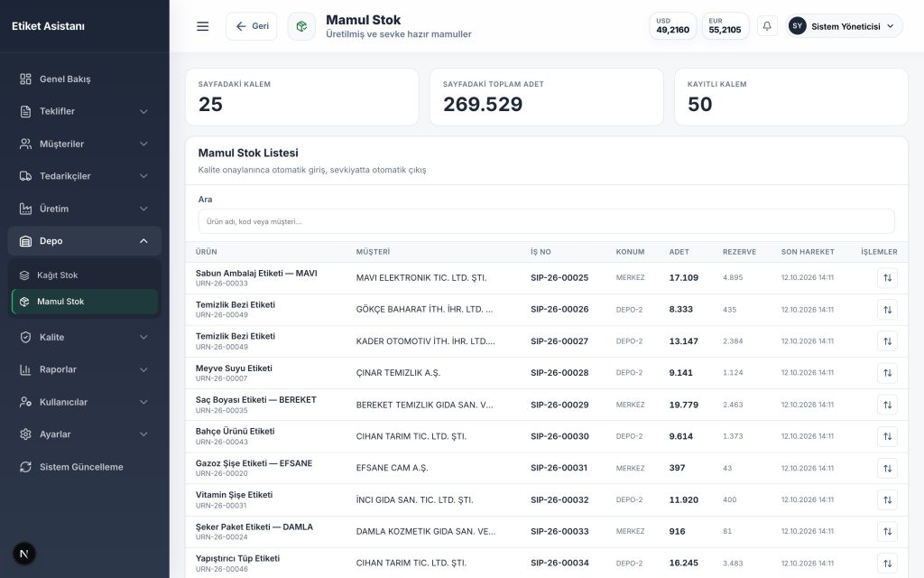Expand the Üretim menu
Viewport: 924px width, 578px height.
pyautogui.click(x=85, y=209)
